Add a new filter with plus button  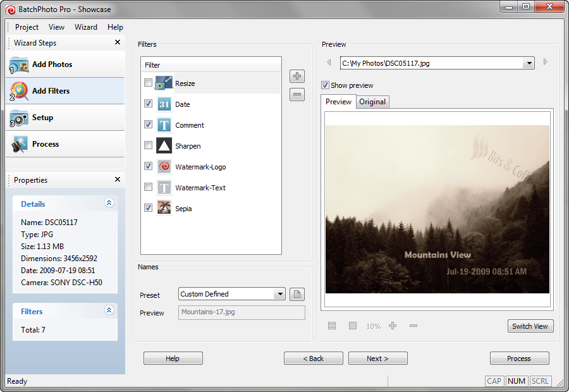(x=297, y=77)
